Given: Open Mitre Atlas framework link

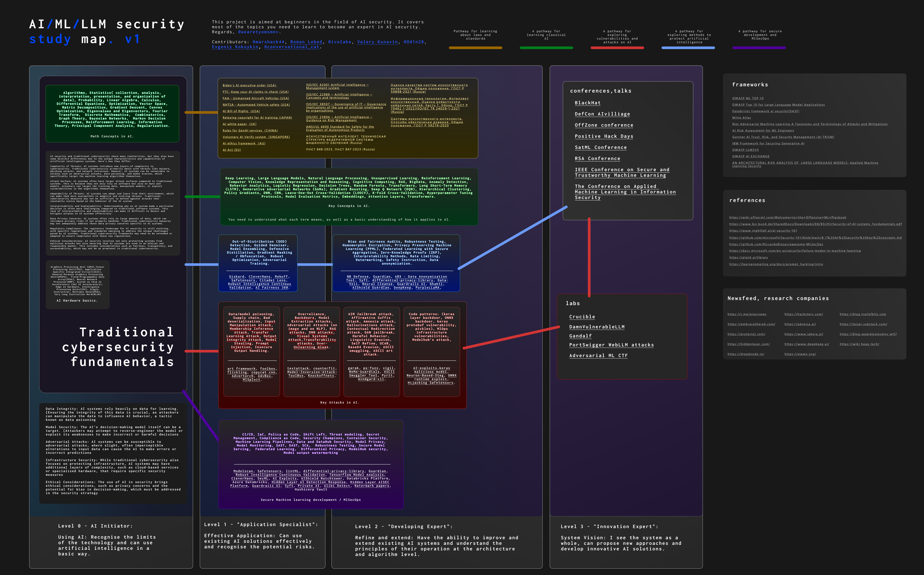Looking at the screenshot, I should [x=742, y=118].
